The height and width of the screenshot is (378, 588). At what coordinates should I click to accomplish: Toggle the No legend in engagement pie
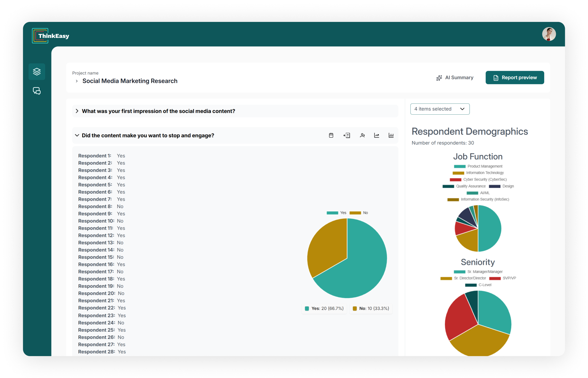tap(359, 213)
